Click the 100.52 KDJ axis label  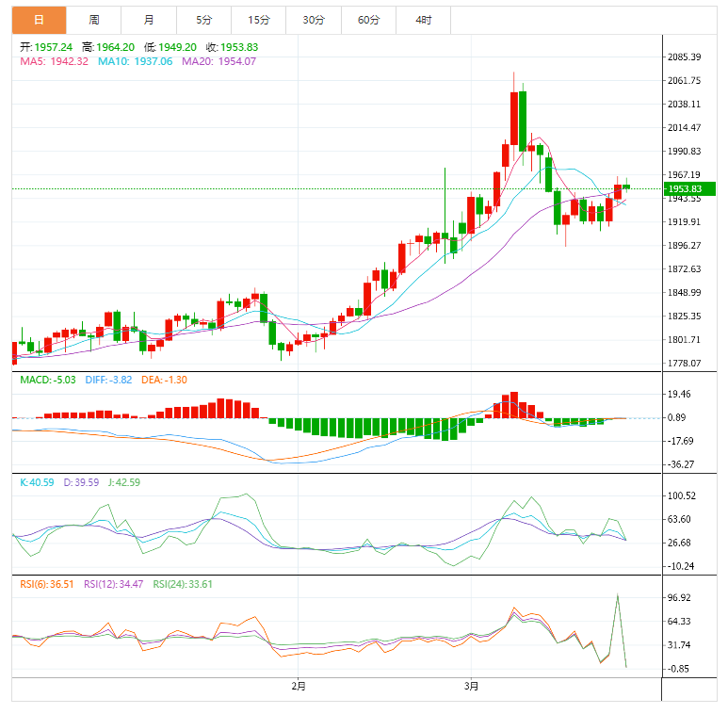click(682, 495)
